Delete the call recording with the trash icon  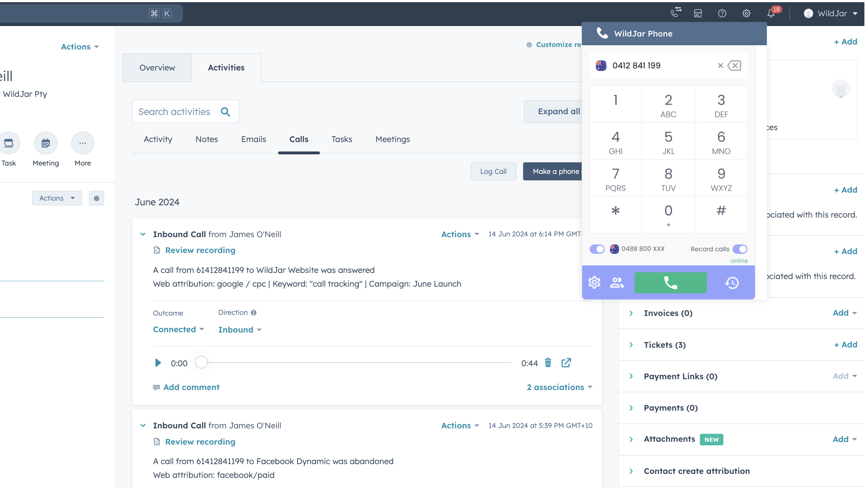548,363
